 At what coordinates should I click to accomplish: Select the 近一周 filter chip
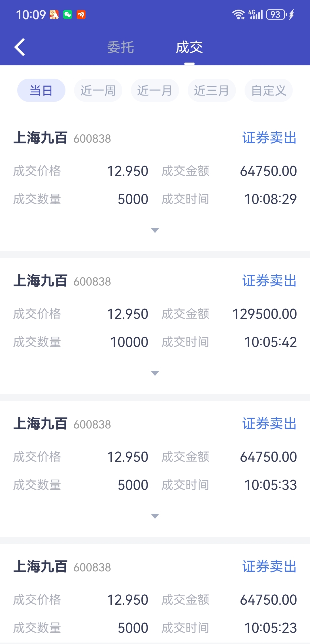point(98,90)
